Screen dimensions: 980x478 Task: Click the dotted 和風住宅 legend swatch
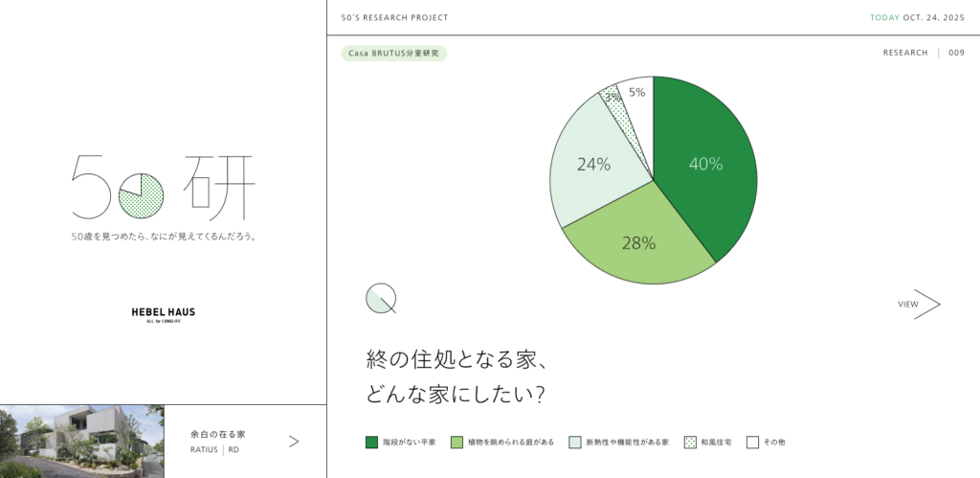[x=690, y=443]
